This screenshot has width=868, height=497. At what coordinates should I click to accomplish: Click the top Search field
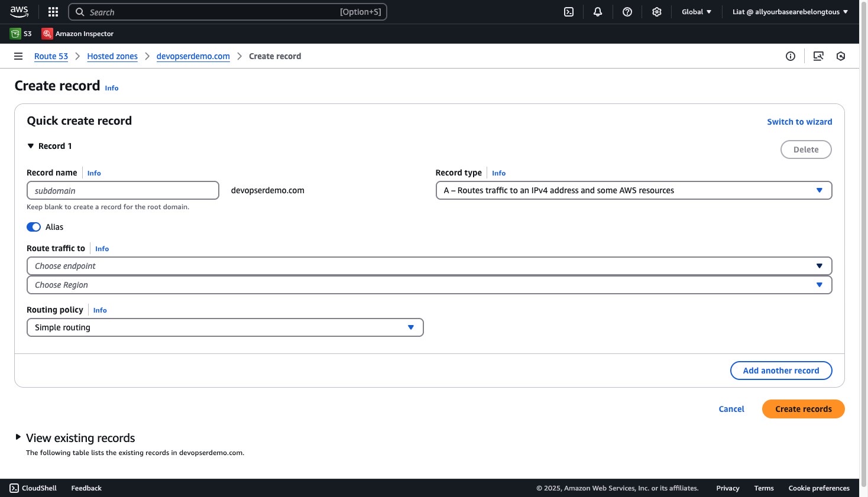tap(228, 12)
